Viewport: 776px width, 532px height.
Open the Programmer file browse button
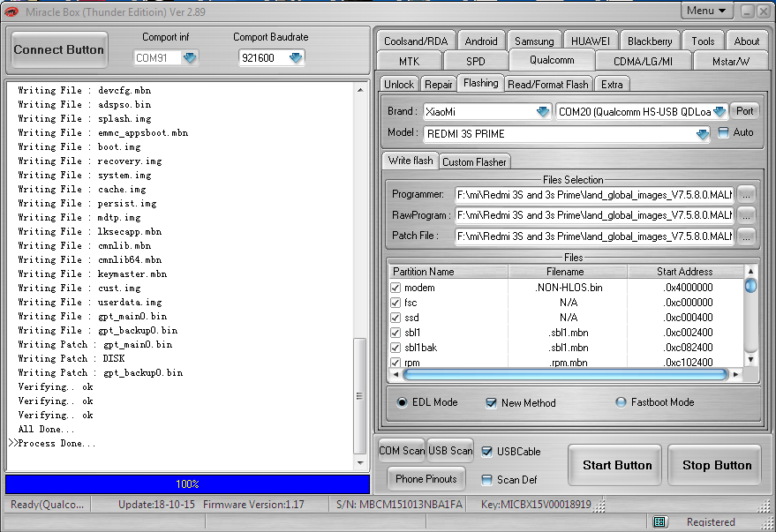(746, 195)
